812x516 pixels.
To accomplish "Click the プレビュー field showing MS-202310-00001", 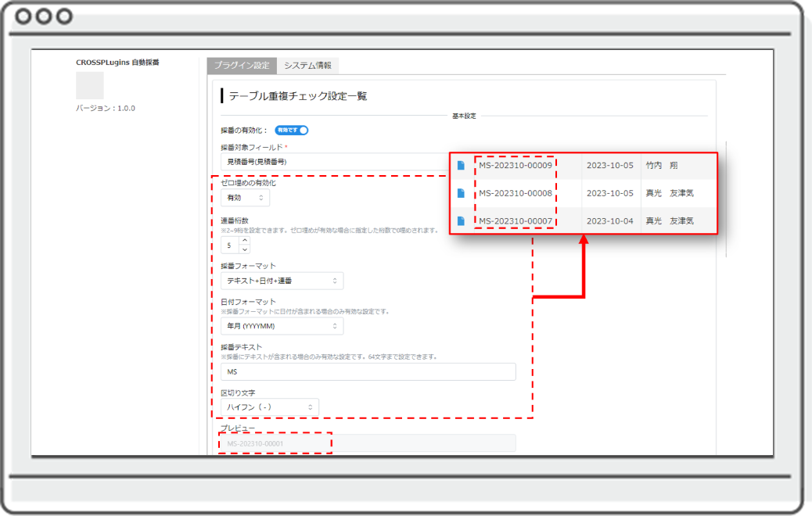I will pyautogui.click(x=368, y=443).
